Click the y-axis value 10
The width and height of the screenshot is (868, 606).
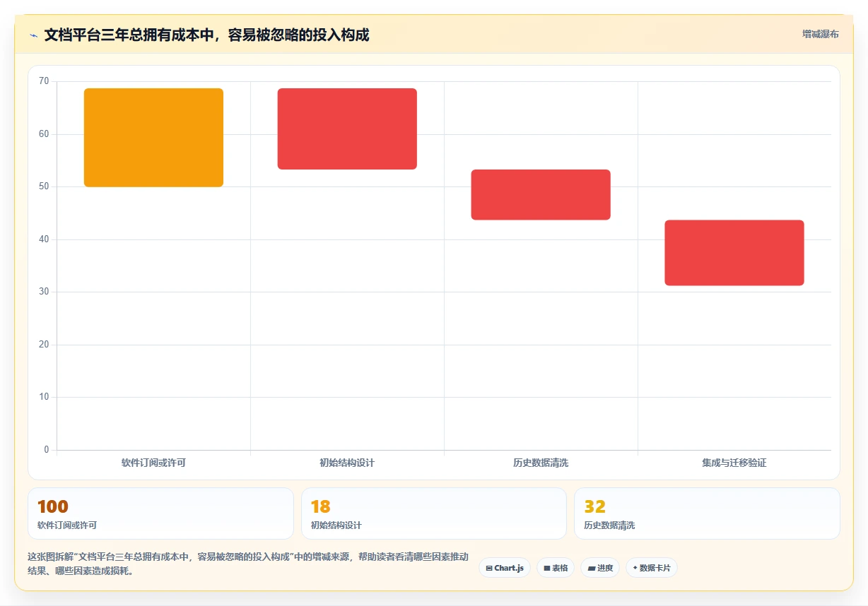coord(44,397)
